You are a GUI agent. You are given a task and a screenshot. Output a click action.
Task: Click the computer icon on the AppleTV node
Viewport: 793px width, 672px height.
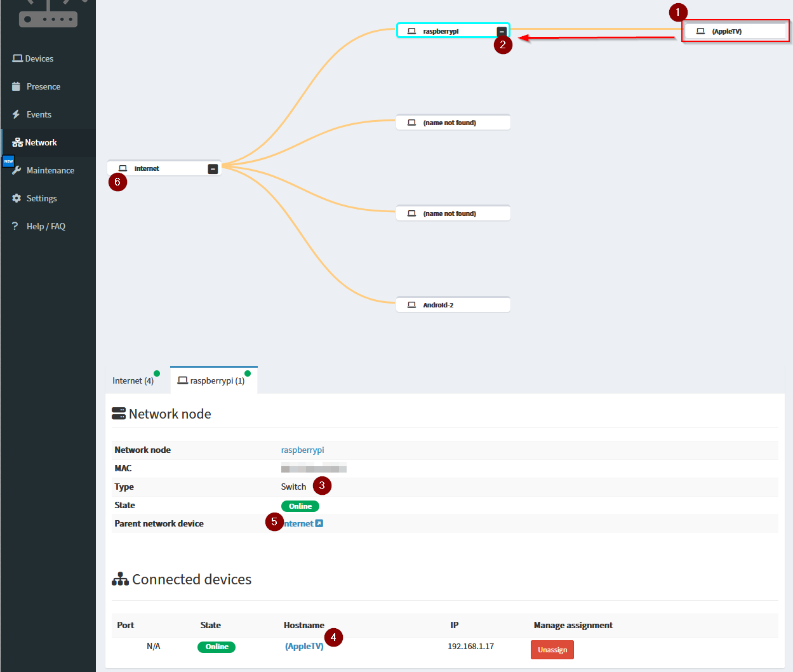click(x=700, y=30)
